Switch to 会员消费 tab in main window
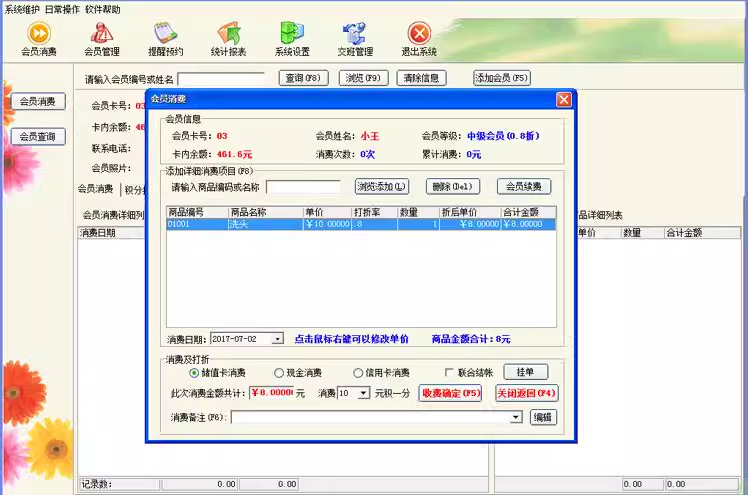748x495 pixels. coord(95,189)
